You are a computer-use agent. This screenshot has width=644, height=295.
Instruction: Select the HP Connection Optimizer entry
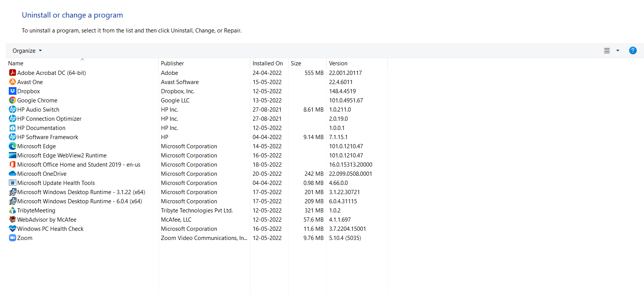49,118
